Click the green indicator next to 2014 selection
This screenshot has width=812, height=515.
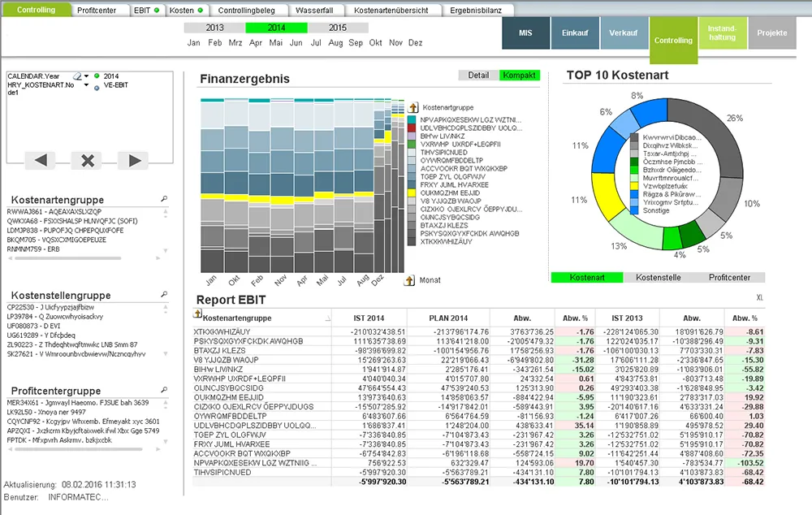(97, 76)
